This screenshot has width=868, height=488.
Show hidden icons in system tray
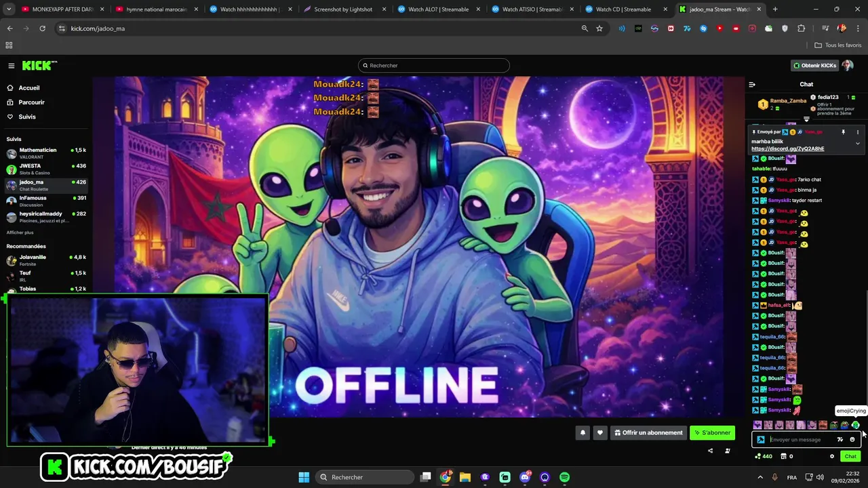(760, 477)
